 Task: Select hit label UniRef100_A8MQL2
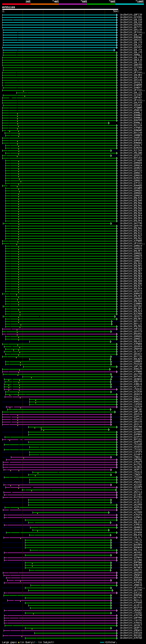coord(131,55)
